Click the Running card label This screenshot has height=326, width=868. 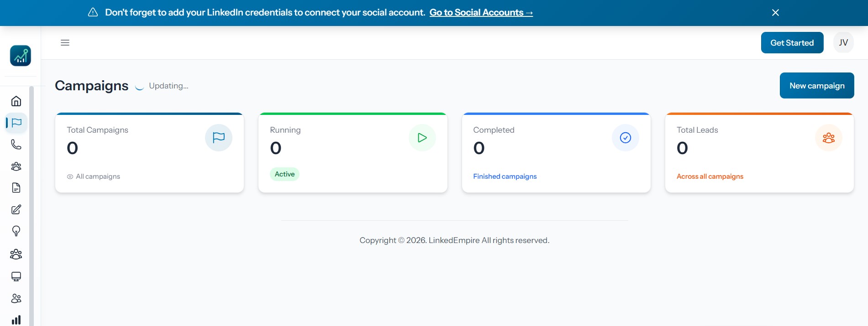click(x=285, y=130)
